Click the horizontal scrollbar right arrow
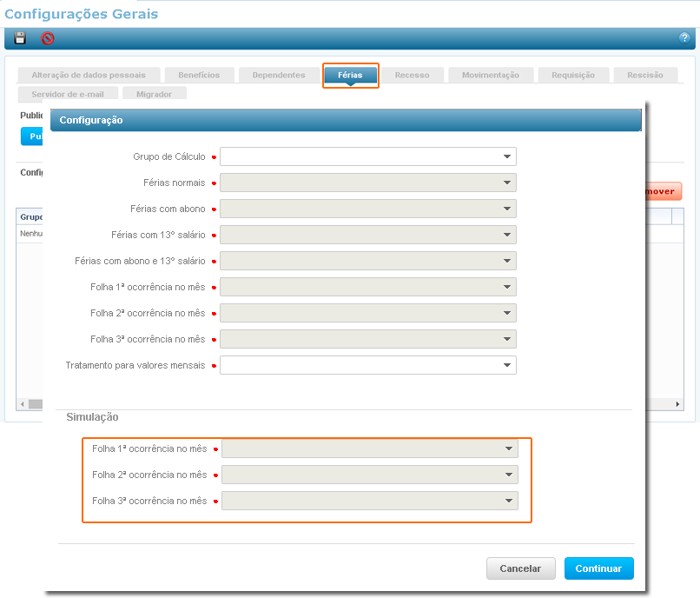This screenshot has width=700, height=598. [x=678, y=404]
